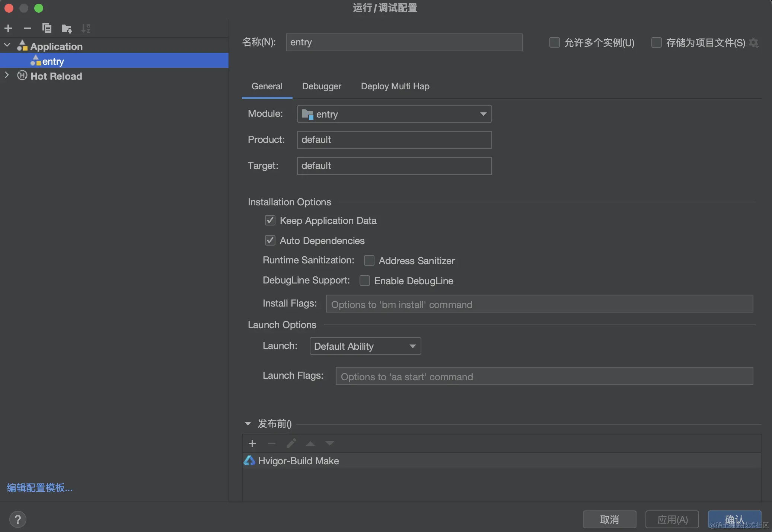Click the copy configuration icon
Screen dimensions: 772x532
point(47,28)
